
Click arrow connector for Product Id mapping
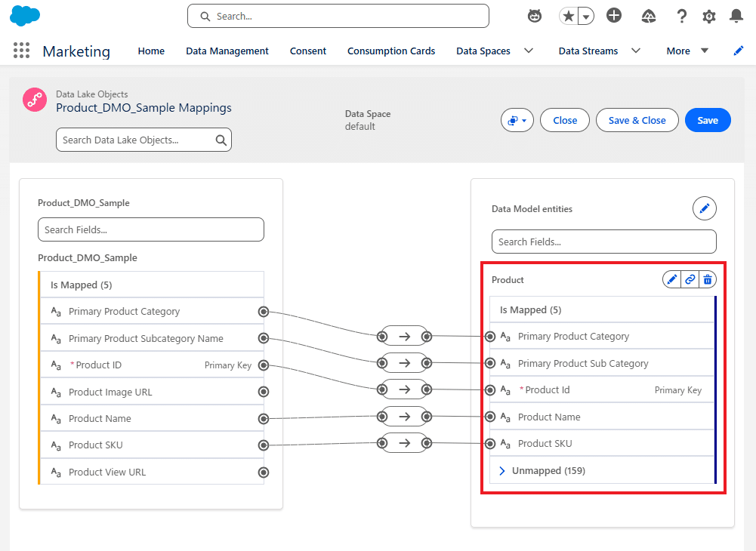pos(404,389)
